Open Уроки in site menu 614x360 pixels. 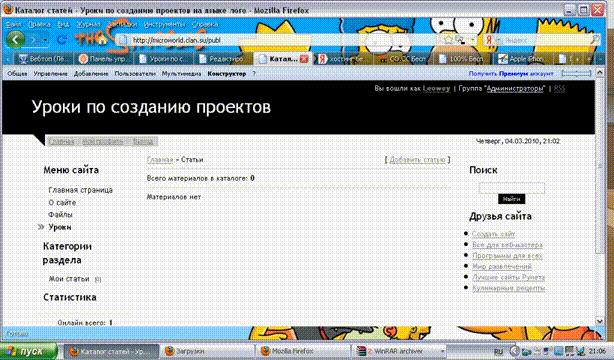(x=60, y=227)
